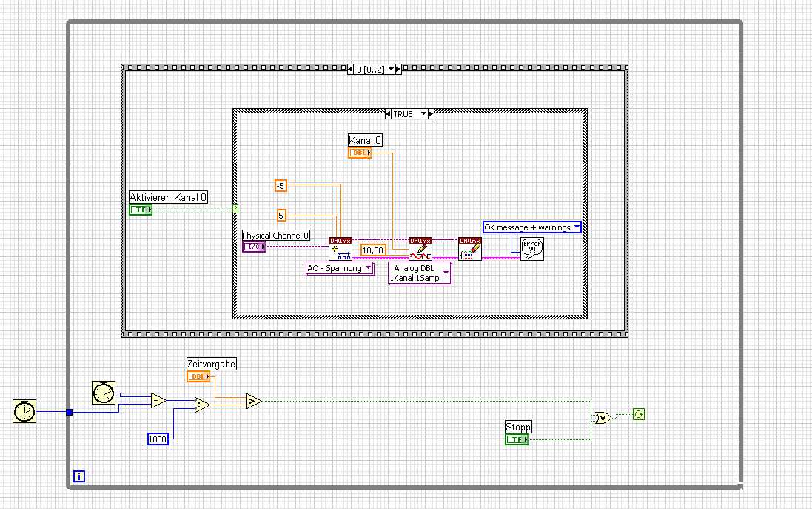
Task: Open the sequence frame 0 [0..2] selector
Action: 375,69
